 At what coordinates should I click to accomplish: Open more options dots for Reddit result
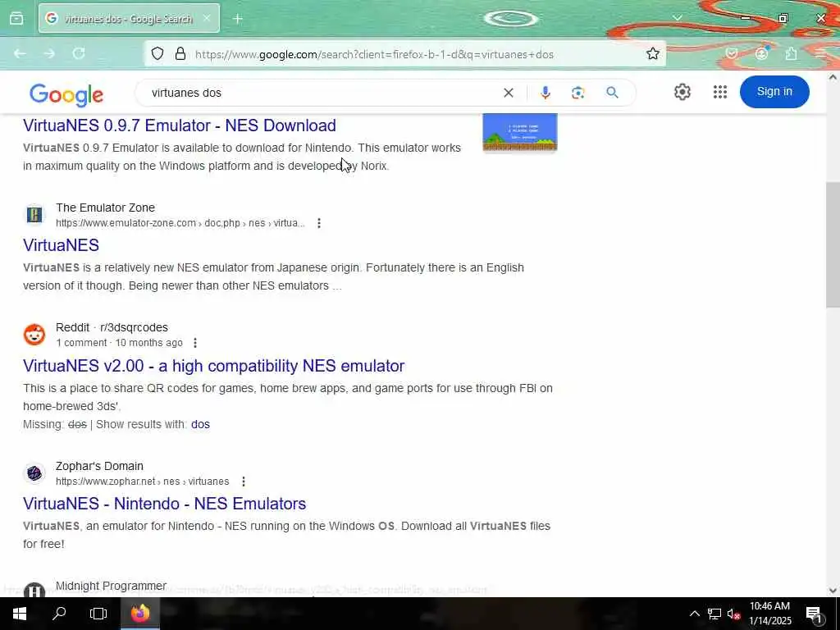(x=195, y=342)
